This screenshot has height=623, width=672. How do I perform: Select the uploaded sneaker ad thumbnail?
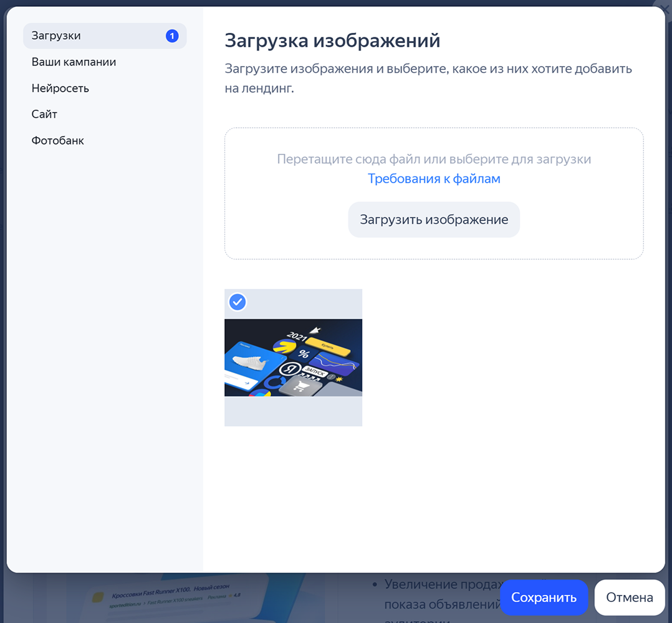point(293,358)
